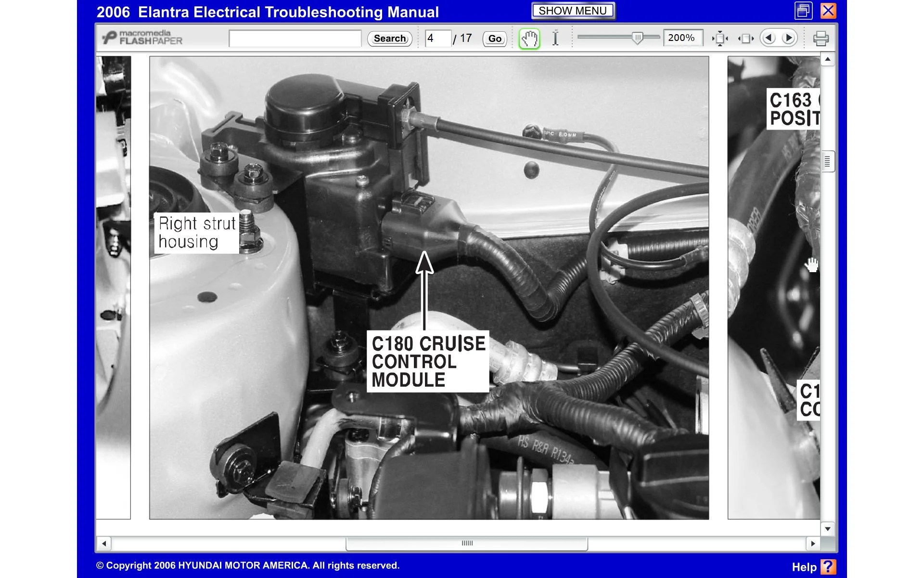Click the horizontal scrollbar thumb

(467, 543)
